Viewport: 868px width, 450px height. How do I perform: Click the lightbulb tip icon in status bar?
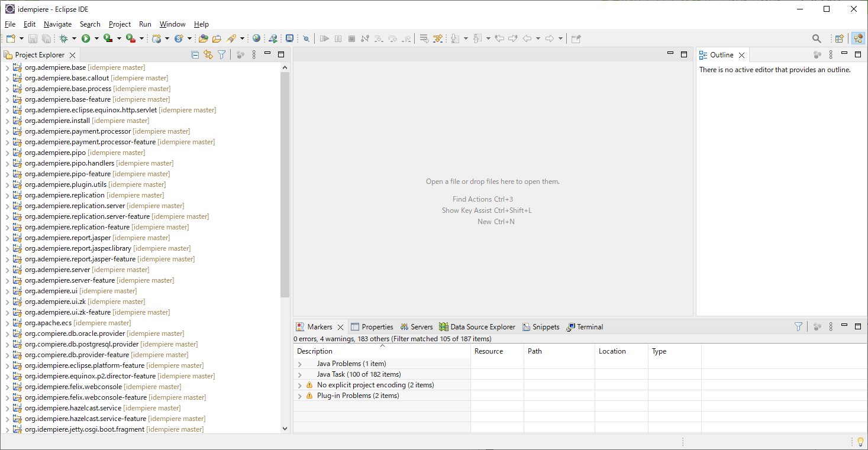point(860,442)
